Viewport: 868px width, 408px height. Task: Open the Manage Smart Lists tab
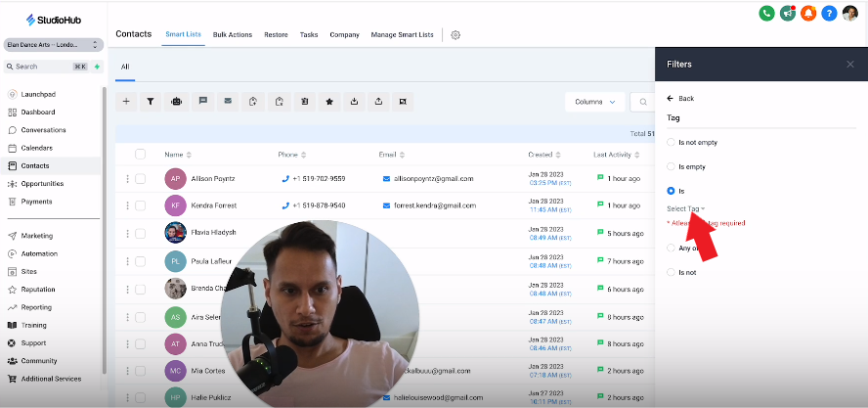click(x=403, y=34)
